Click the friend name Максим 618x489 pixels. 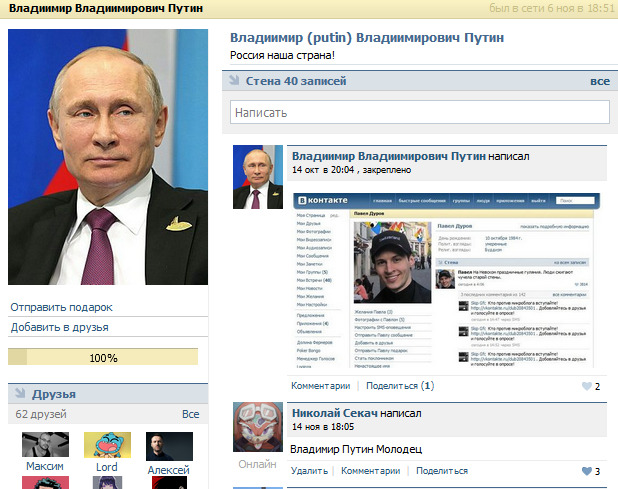tap(45, 466)
